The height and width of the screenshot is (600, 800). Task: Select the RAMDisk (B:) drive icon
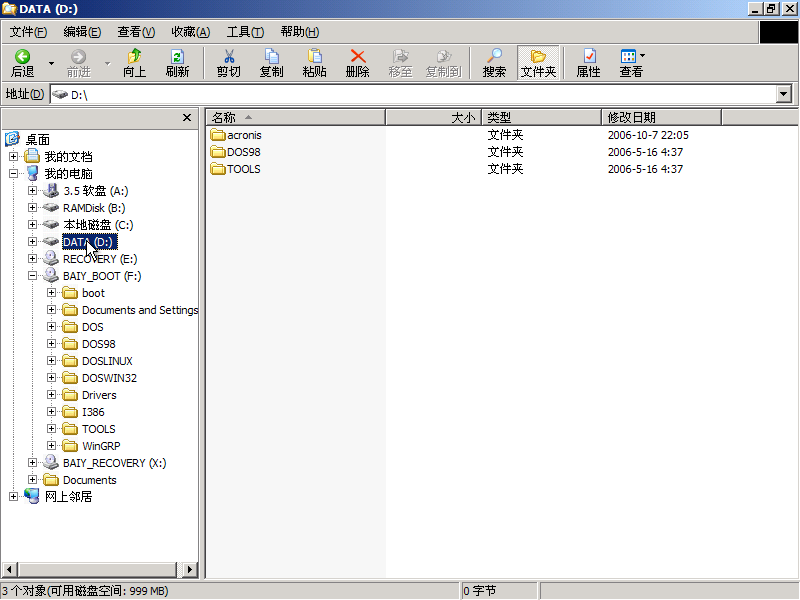[x=51, y=208]
